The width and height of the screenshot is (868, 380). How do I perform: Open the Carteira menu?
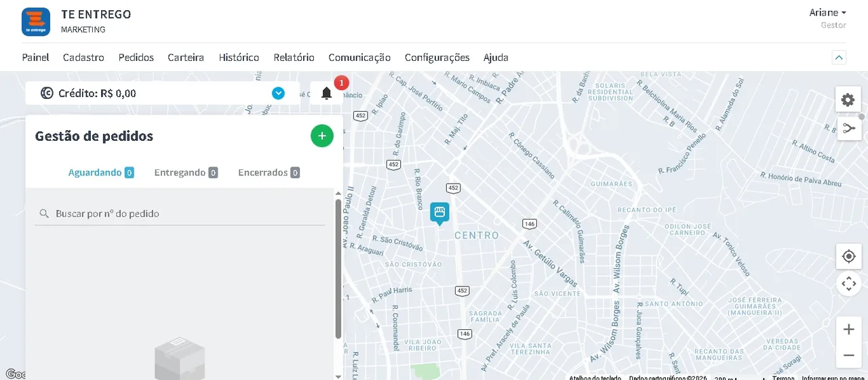[x=186, y=58]
